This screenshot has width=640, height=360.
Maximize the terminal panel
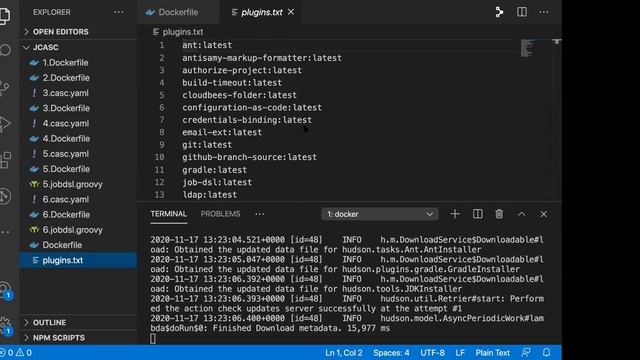522,214
